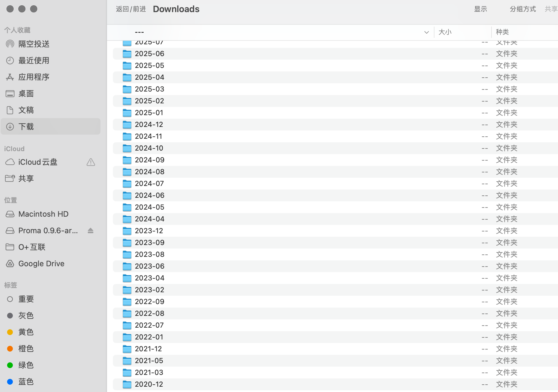Click the iCloud Drive warning triangle
558x392 pixels.
click(91, 162)
